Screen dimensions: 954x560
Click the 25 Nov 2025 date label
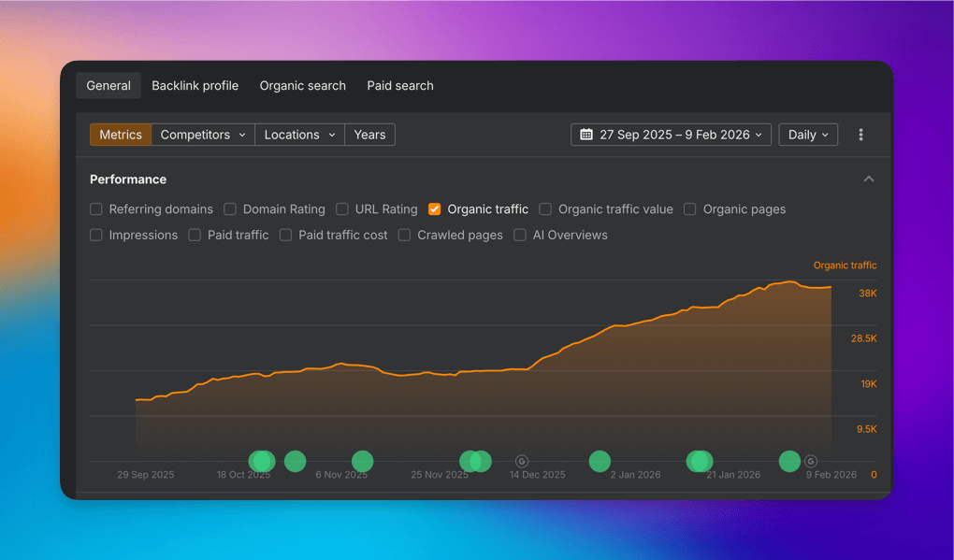[440, 475]
